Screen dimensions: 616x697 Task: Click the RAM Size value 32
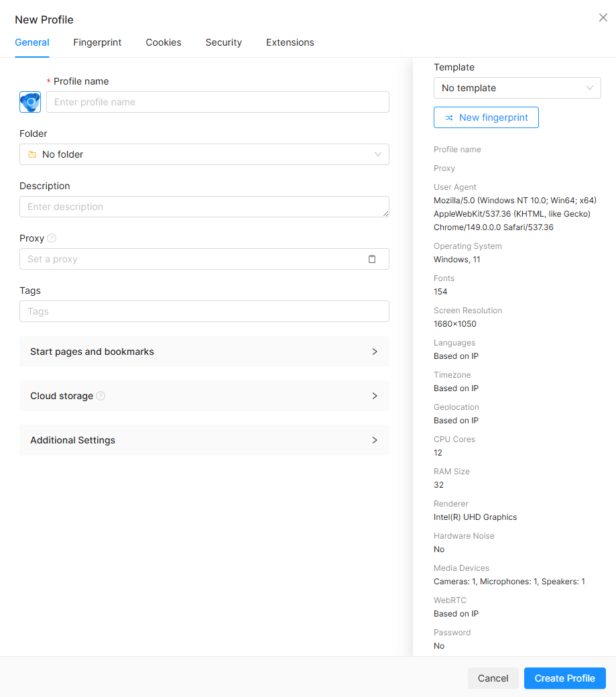pos(439,485)
